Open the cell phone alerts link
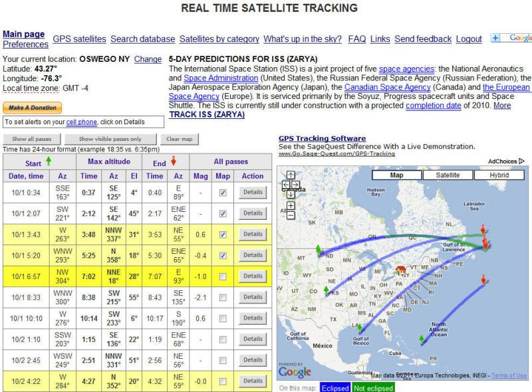The image size is (532, 392). pos(81,122)
